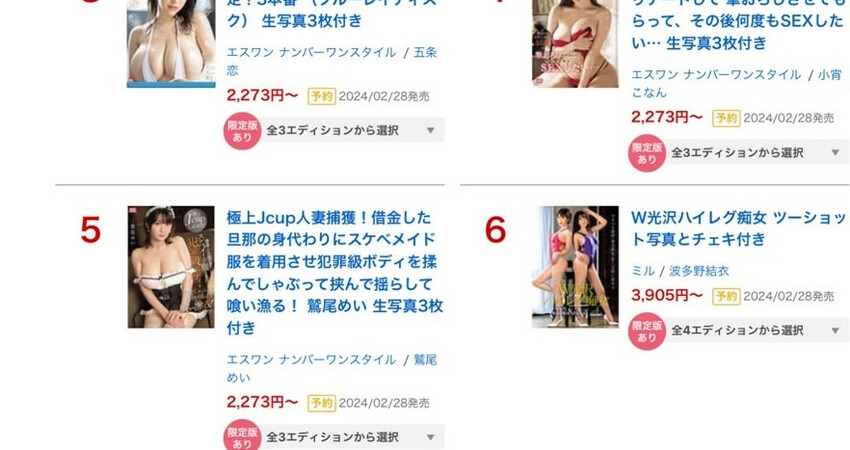Click the 限定版あり badge under rank 5 item
Viewport: 850px width, 450px height.
pyautogui.click(x=242, y=435)
